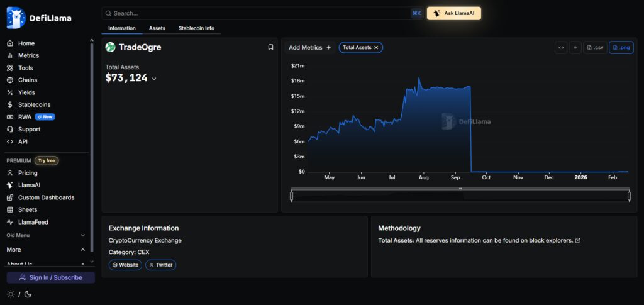Remove the Total Assets metric chip
Screen dimensions: 644x305
point(376,48)
